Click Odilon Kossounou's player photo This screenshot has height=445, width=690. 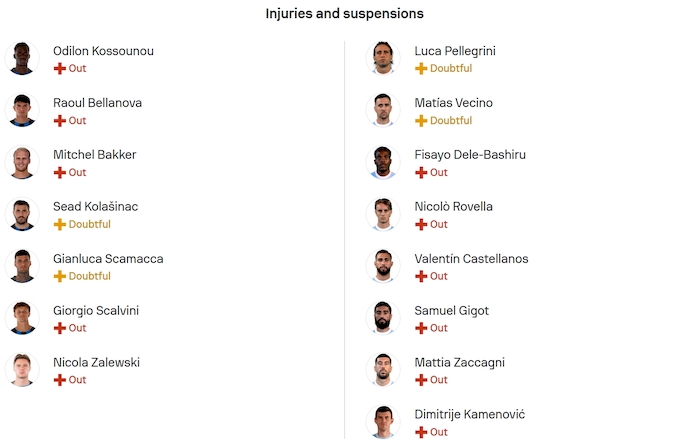click(22, 59)
